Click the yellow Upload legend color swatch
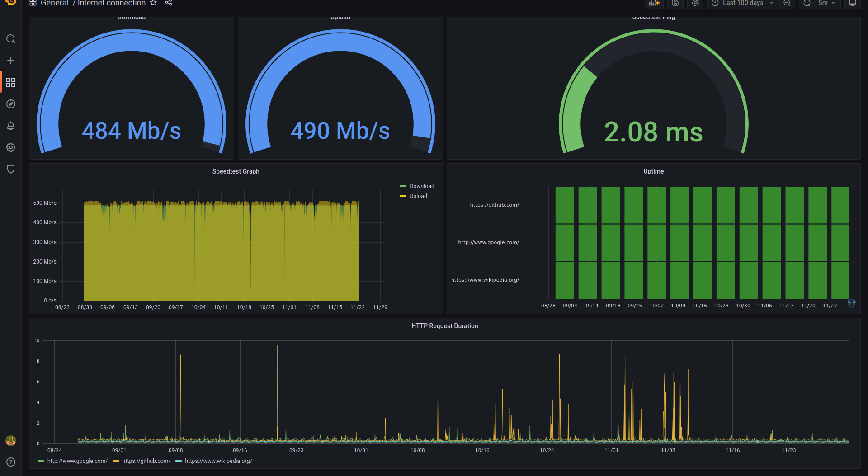Image resolution: width=868 pixels, height=476 pixels. tap(403, 196)
